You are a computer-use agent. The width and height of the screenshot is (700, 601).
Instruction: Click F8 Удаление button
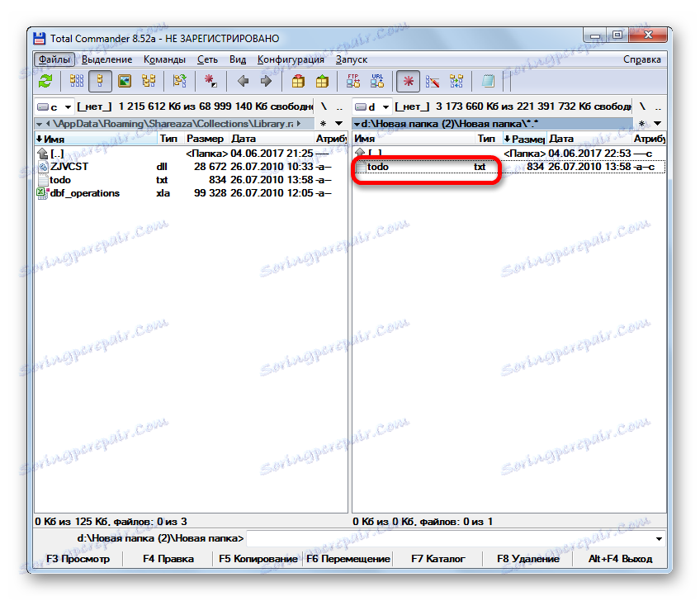(x=528, y=559)
